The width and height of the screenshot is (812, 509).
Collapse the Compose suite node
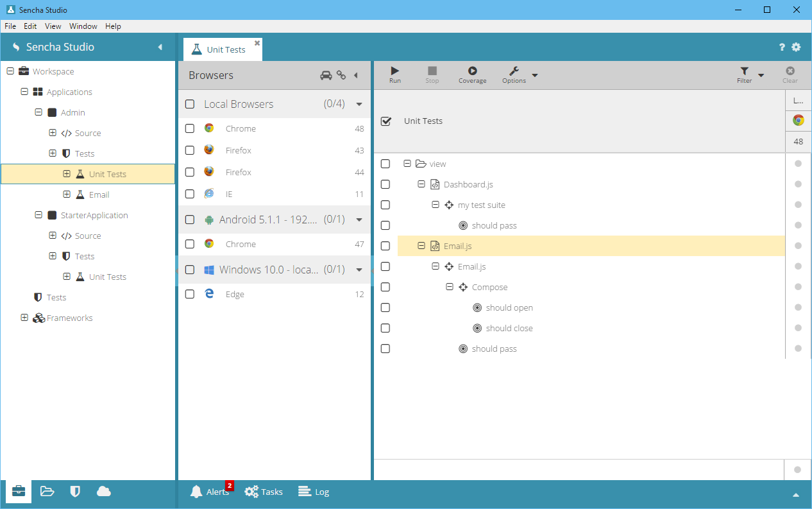(450, 287)
